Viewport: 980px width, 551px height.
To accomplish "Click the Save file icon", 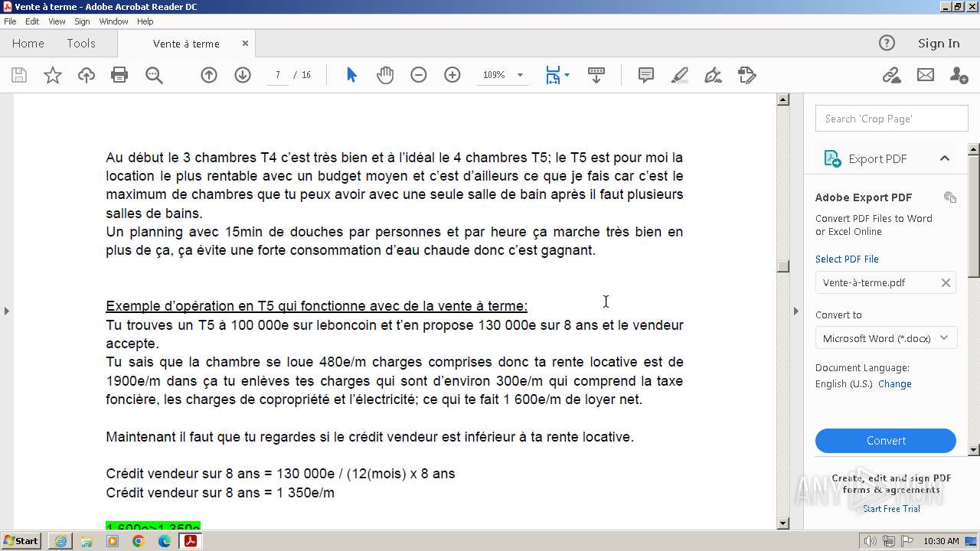I will coord(19,75).
